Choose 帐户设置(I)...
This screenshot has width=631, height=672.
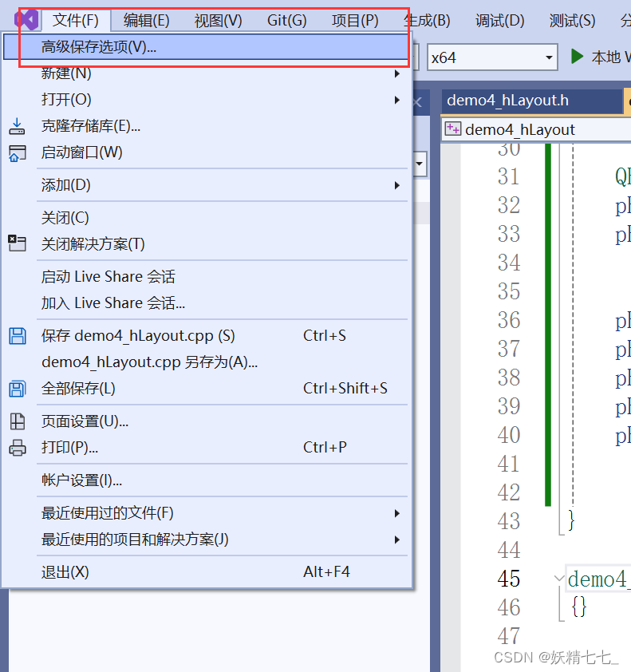click(x=206, y=480)
